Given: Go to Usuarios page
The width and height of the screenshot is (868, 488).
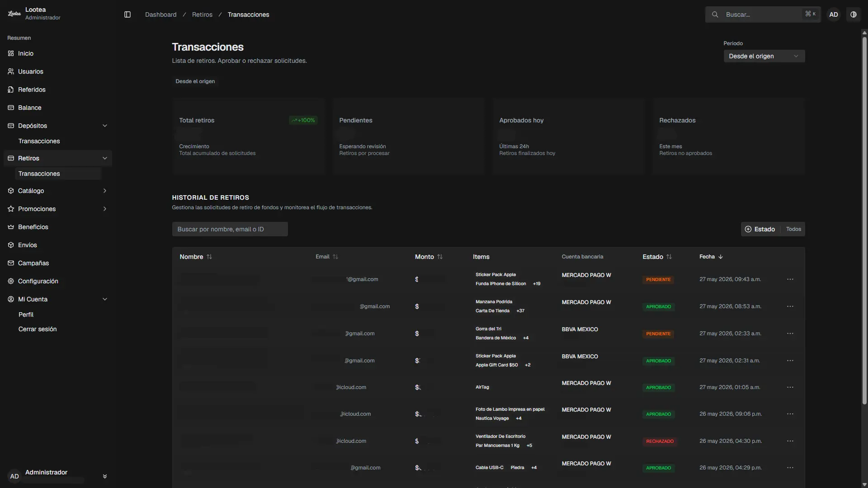Looking at the screenshot, I should coord(58,71).
